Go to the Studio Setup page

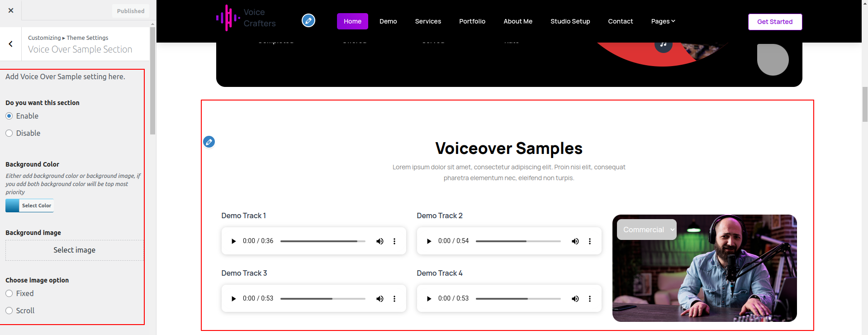[x=570, y=21]
